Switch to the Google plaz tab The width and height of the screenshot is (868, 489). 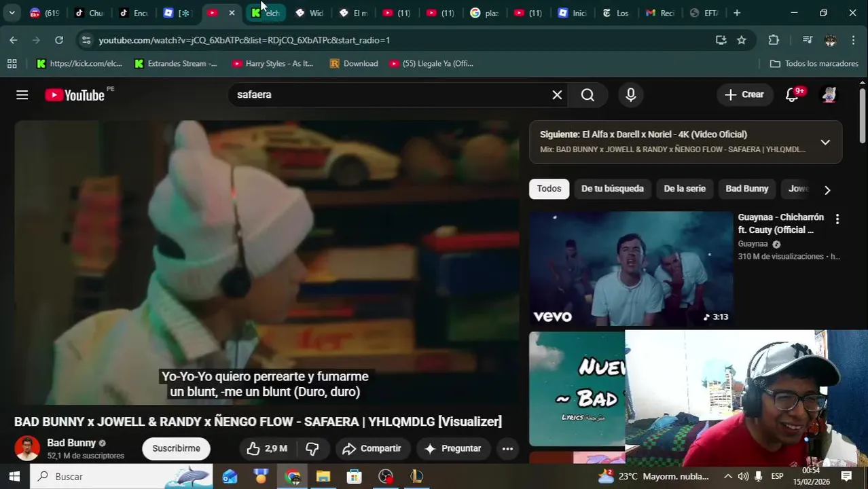coord(484,13)
